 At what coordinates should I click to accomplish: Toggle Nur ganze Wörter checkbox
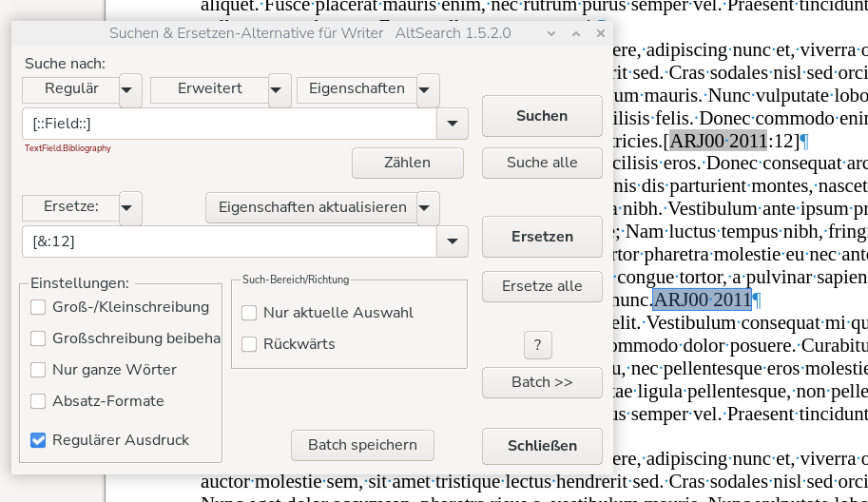coord(38,370)
